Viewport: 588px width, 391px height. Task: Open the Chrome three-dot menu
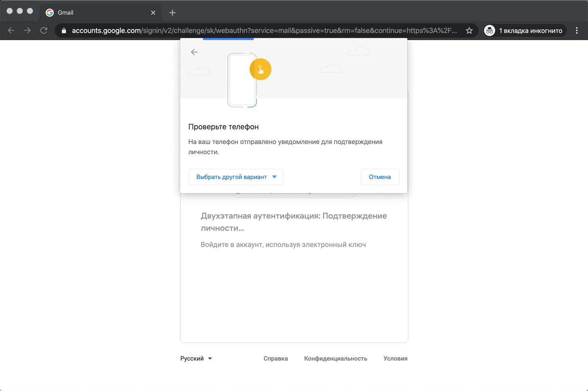click(x=577, y=31)
